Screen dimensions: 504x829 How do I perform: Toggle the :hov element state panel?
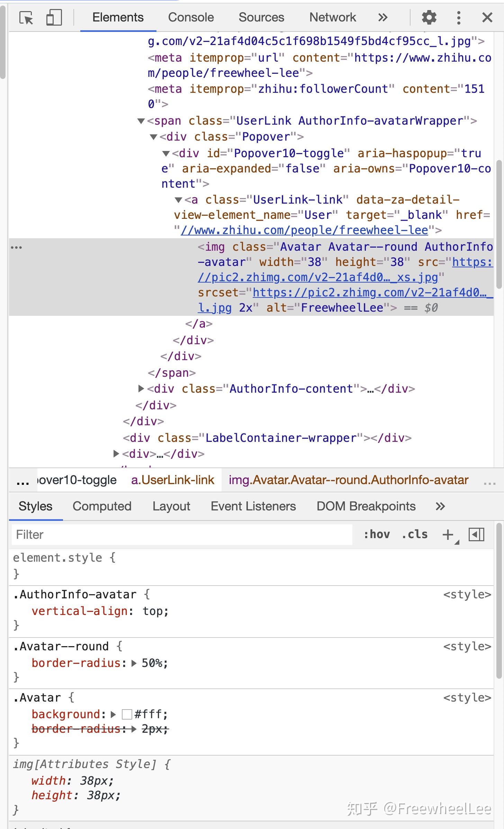point(377,534)
